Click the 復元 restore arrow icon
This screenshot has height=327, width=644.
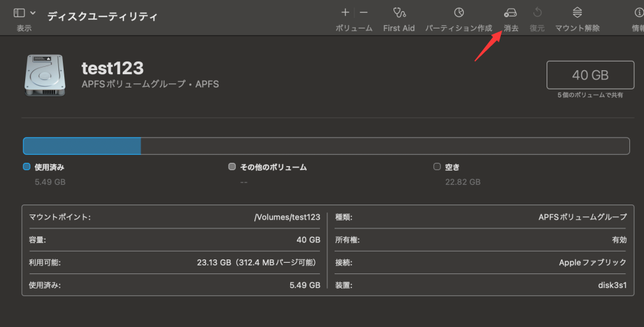coord(537,13)
